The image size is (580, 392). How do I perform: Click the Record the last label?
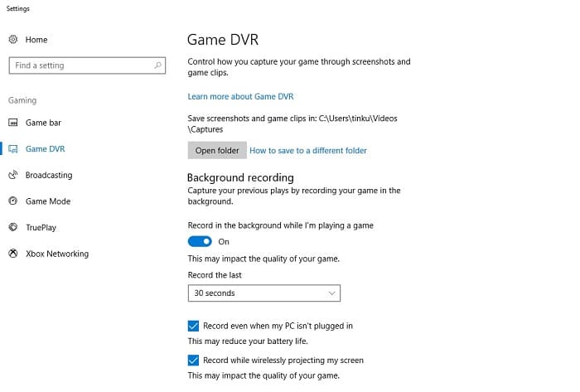pyautogui.click(x=215, y=275)
